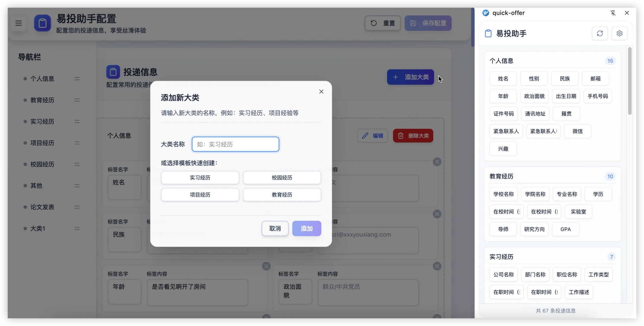This screenshot has width=644, height=326.
Task: Click the save disk icon on 保存配置
Action: [413, 23]
